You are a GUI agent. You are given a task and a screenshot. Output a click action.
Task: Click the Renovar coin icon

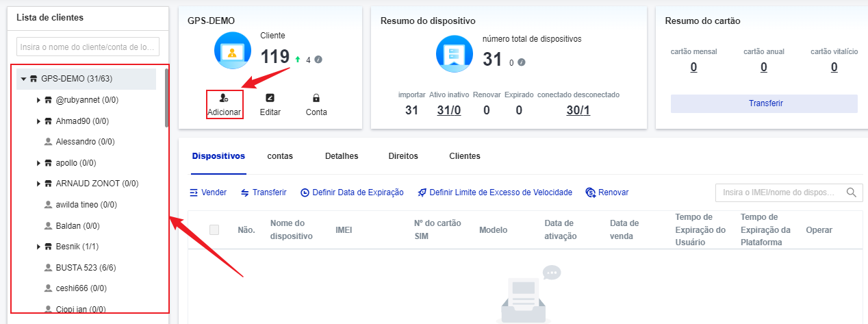click(x=591, y=192)
